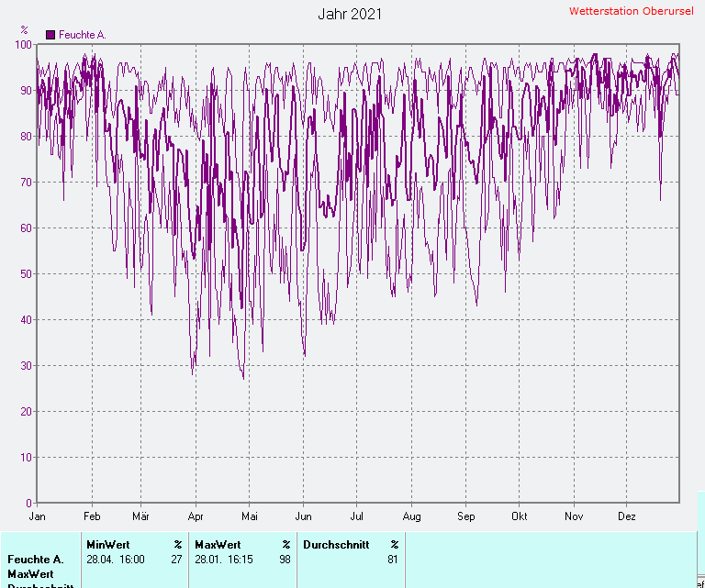705x588 pixels.
Task: Click the 'Jahr 2021' chart title
Action: coord(350,14)
